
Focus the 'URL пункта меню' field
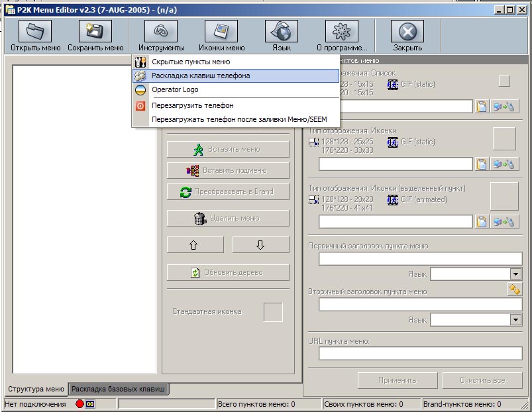(420, 353)
